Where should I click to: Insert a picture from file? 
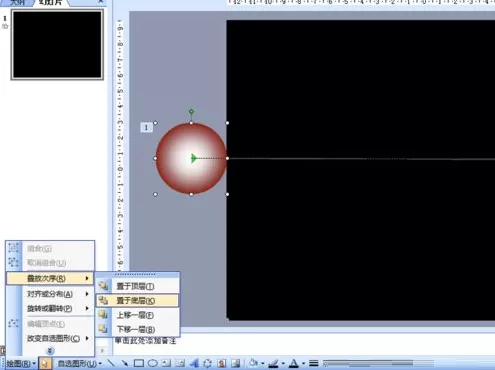point(236,363)
